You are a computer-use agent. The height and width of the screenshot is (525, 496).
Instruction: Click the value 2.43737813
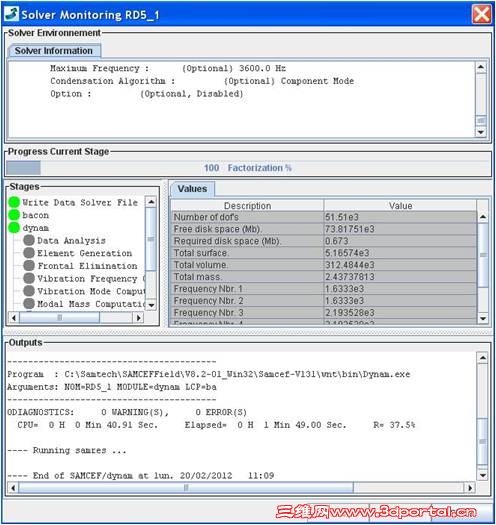[350, 277]
